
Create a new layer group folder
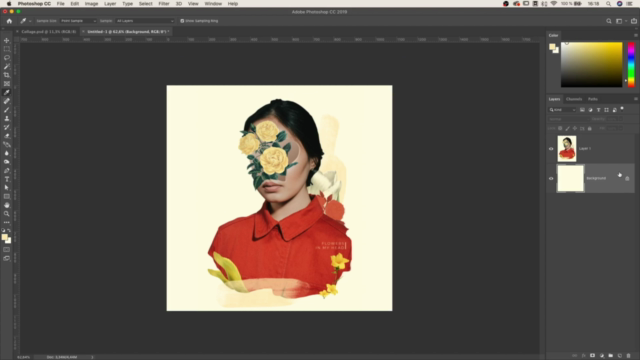611,356
